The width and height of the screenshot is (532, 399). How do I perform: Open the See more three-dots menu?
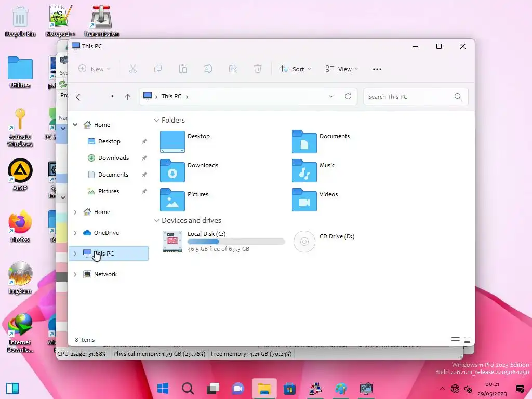click(377, 69)
